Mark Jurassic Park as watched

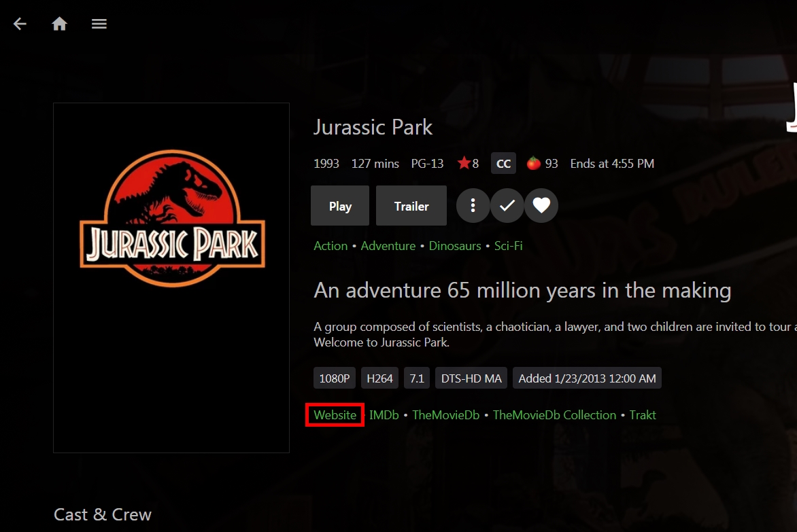coord(507,206)
